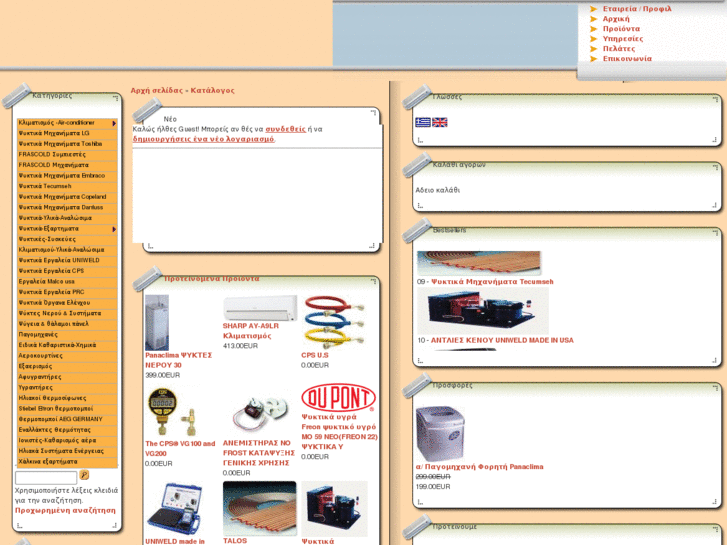Open ΑΝΤΛΙΕΣ ΚΕΝΟΥ UNIWELD bestseller link
The image size is (727, 545).
click(x=502, y=340)
